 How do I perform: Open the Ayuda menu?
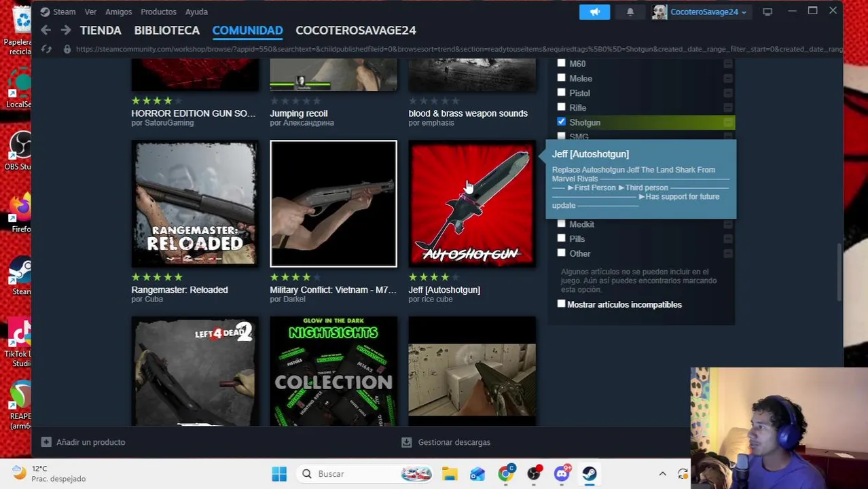tap(196, 12)
